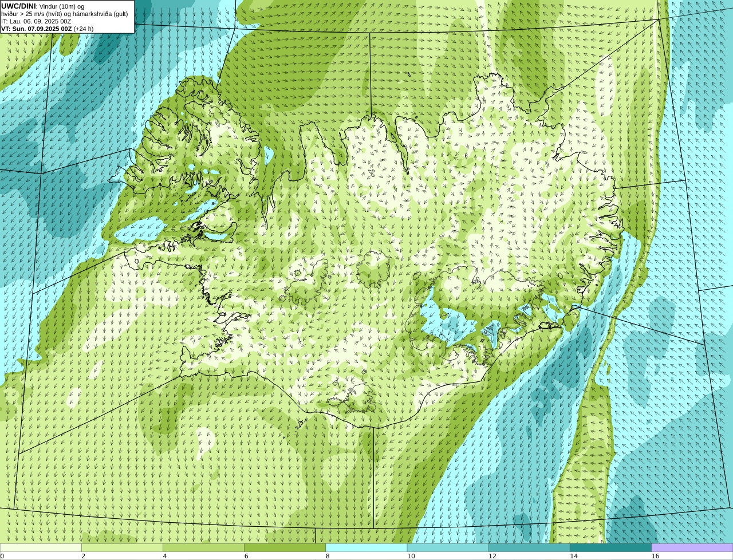This screenshot has width=733, height=560.
Task: Click the legend tick label 8
Action: [x=328, y=556]
